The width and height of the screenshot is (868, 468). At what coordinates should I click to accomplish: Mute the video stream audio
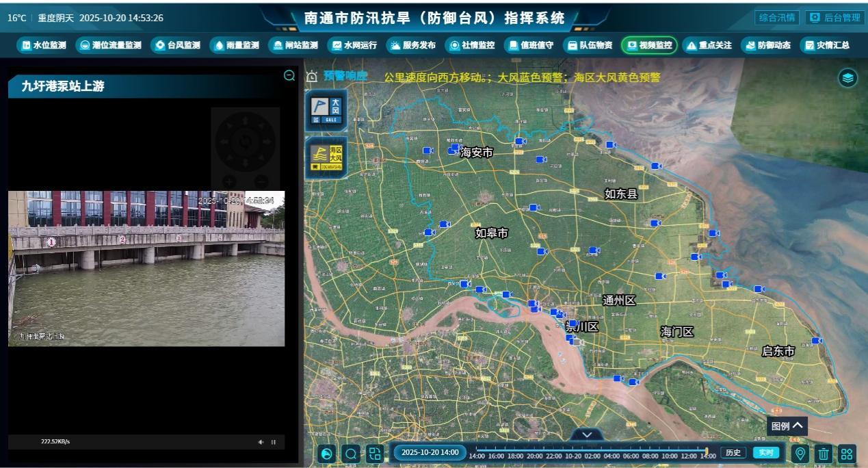point(261,442)
